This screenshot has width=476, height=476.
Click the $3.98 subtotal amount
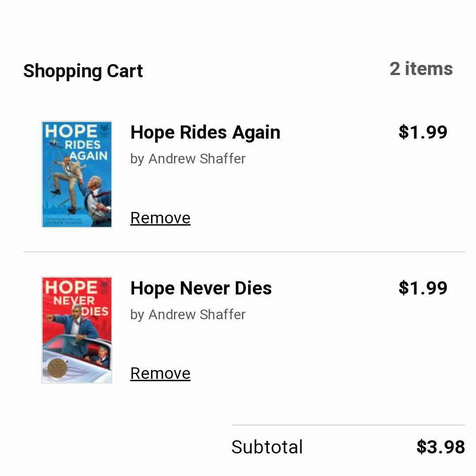tap(440, 447)
